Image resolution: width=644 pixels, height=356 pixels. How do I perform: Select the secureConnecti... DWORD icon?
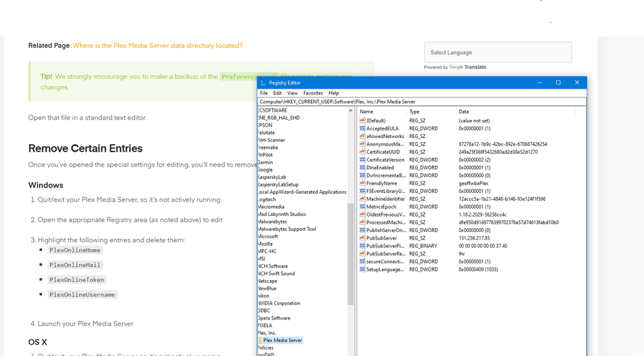[x=362, y=261]
